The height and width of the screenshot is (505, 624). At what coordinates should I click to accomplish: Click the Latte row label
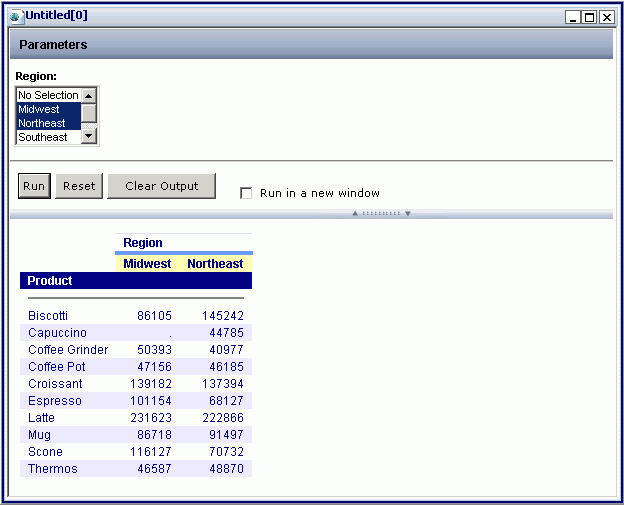tap(41, 418)
